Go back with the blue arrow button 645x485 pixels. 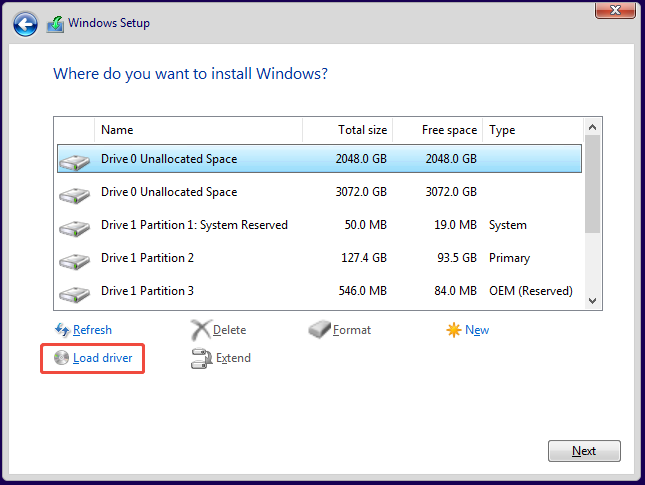pos(25,24)
